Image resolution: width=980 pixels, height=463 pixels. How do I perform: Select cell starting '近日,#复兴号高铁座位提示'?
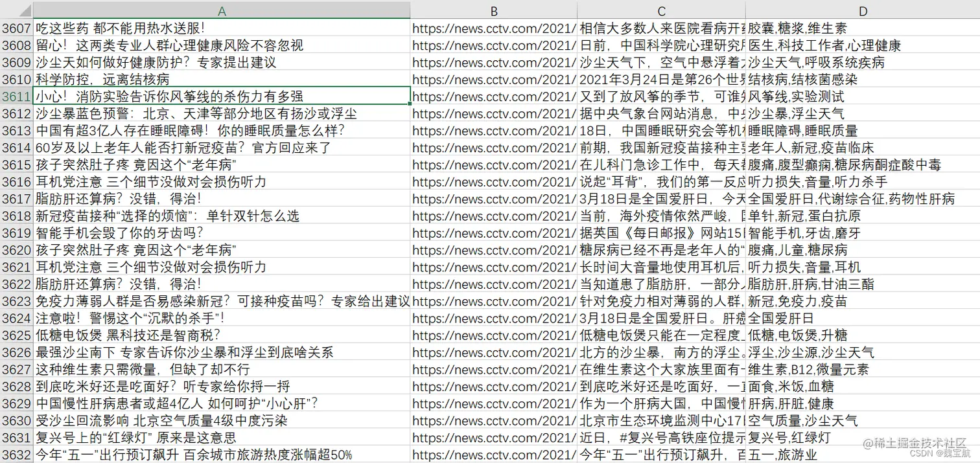pyautogui.click(x=661, y=438)
